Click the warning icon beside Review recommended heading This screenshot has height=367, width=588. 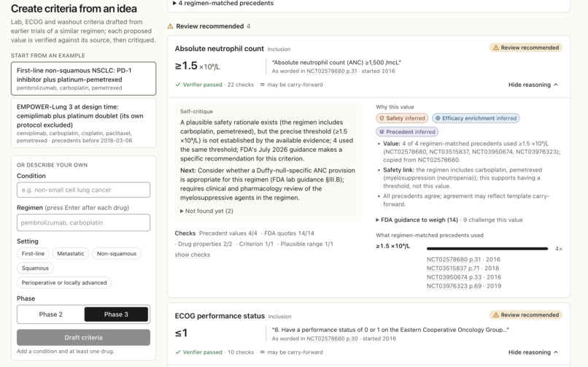point(170,26)
